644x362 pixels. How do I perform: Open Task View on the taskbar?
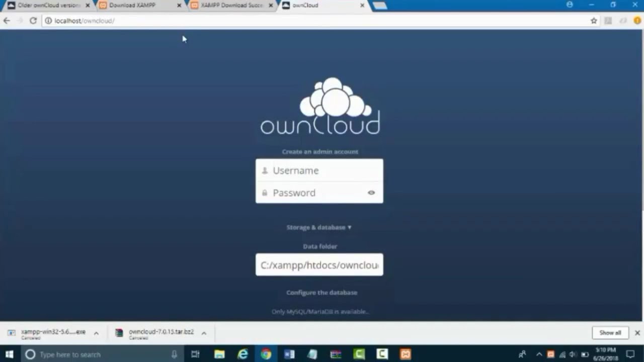point(195,354)
